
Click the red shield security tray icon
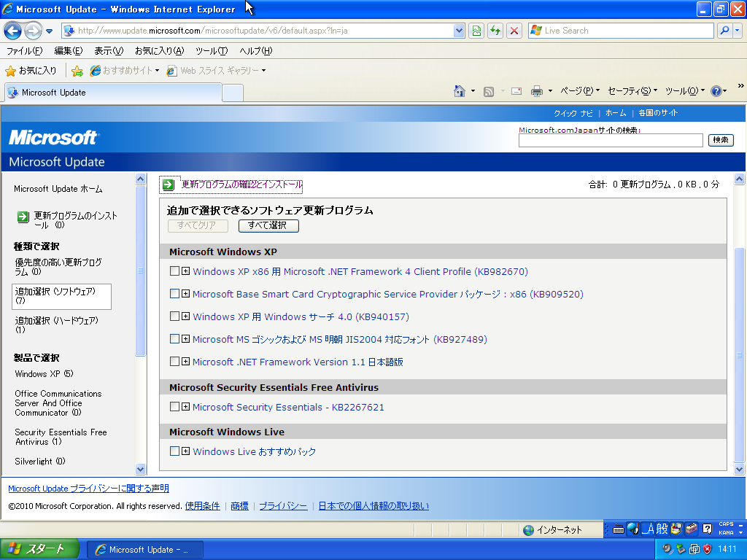pos(708,549)
